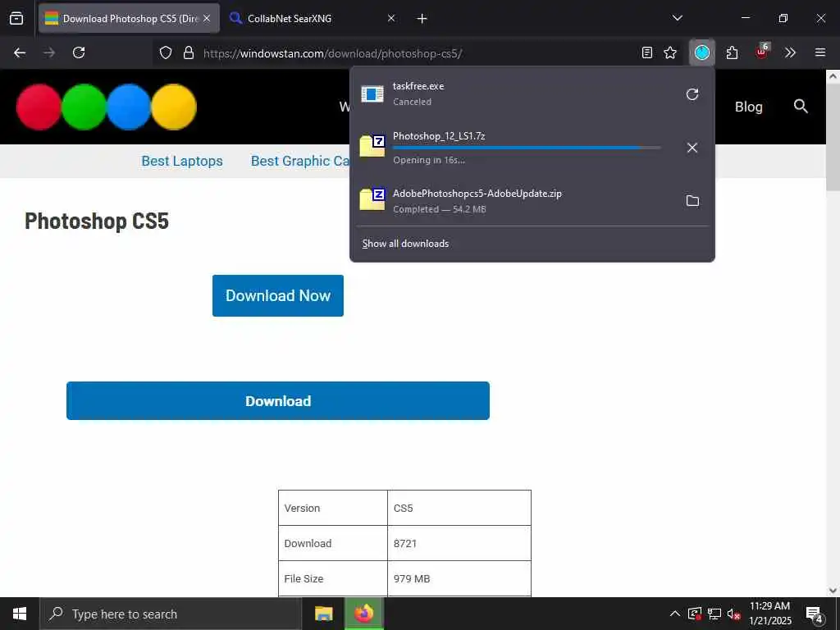
Task: Show AdobeUpdate.zip in its containing folder
Action: pos(692,201)
